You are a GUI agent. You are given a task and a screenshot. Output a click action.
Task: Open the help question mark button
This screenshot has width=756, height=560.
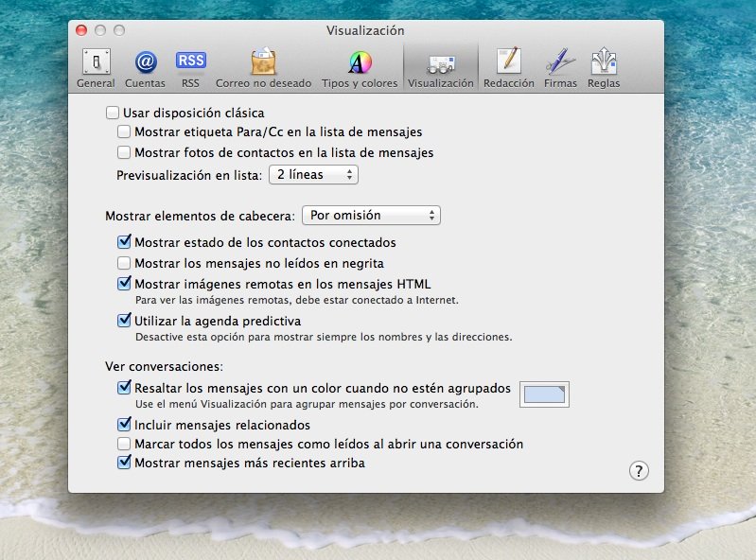[639, 470]
